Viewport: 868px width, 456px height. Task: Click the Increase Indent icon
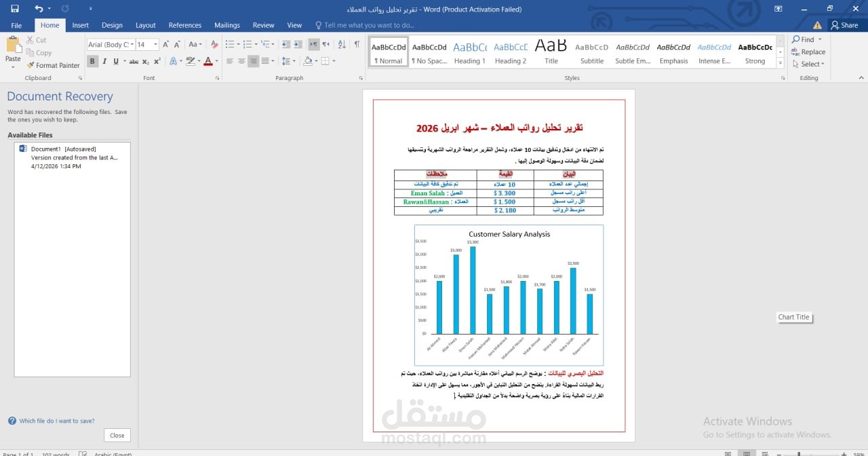coord(298,44)
